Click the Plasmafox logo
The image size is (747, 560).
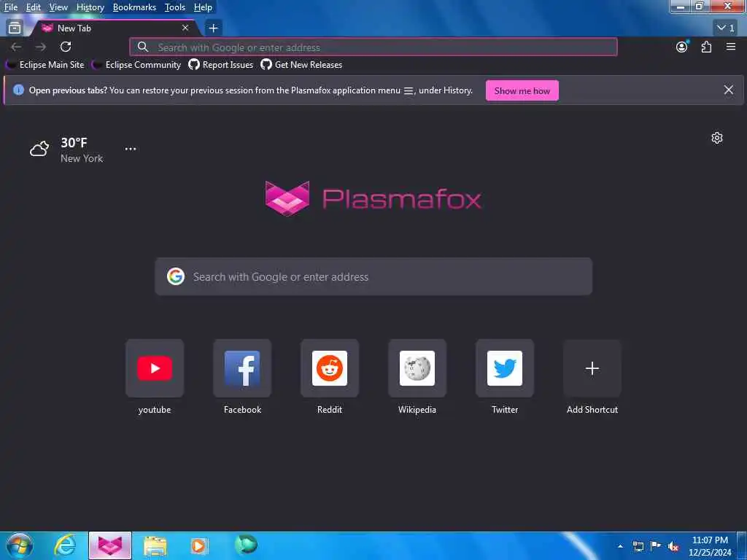click(x=373, y=198)
